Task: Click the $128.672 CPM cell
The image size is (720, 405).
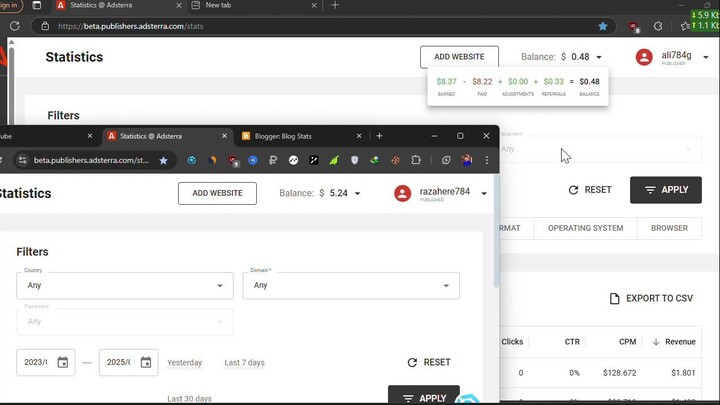Action: click(619, 373)
